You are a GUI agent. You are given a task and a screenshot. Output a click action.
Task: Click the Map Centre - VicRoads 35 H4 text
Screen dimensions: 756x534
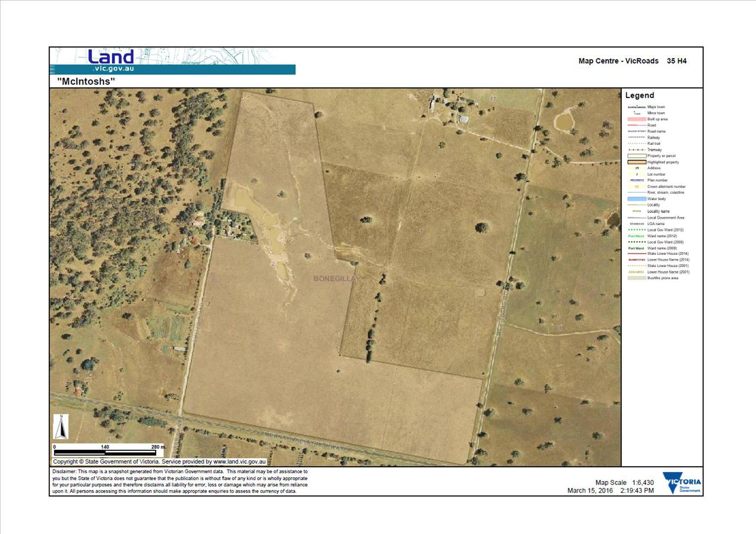[x=632, y=61]
